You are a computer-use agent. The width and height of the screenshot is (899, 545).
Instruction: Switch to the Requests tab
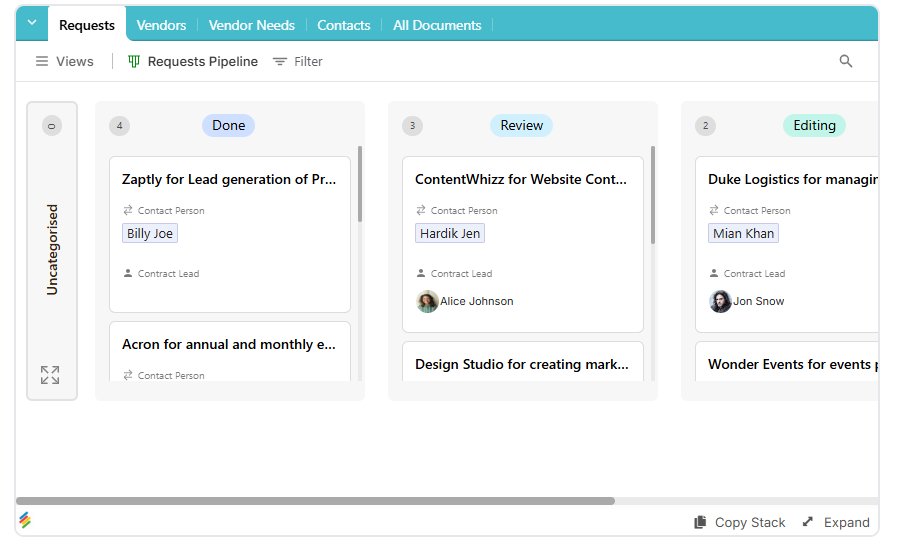coord(87,25)
